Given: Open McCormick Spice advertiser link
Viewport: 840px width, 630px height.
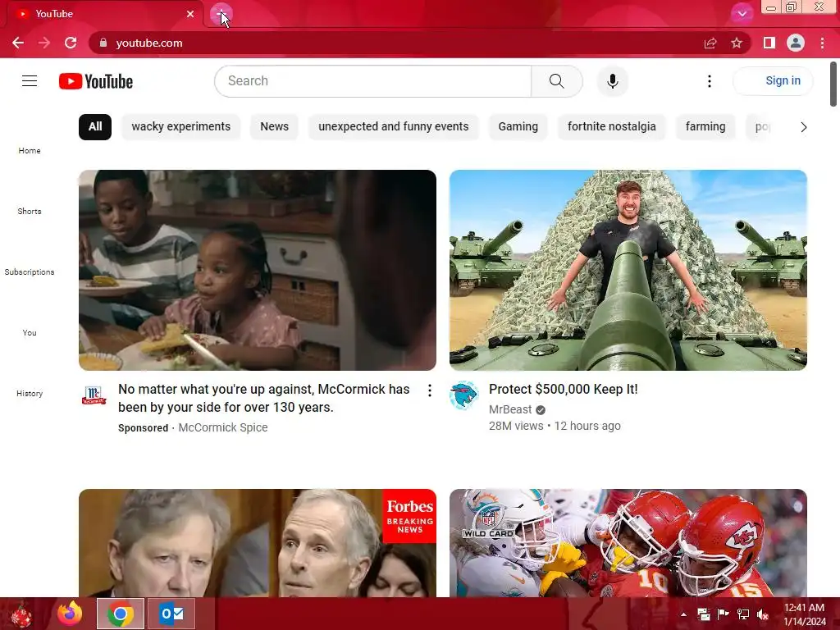Looking at the screenshot, I should click(x=223, y=427).
